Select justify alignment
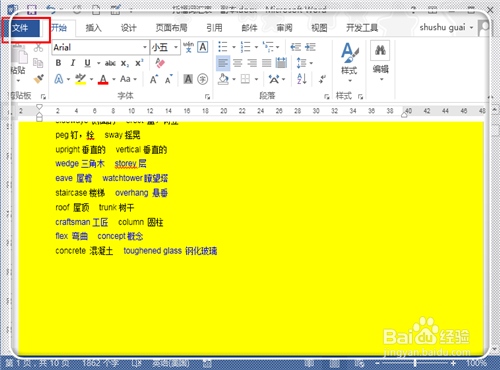This screenshot has height=370, width=500. pyautogui.click(x=266, y=63)
